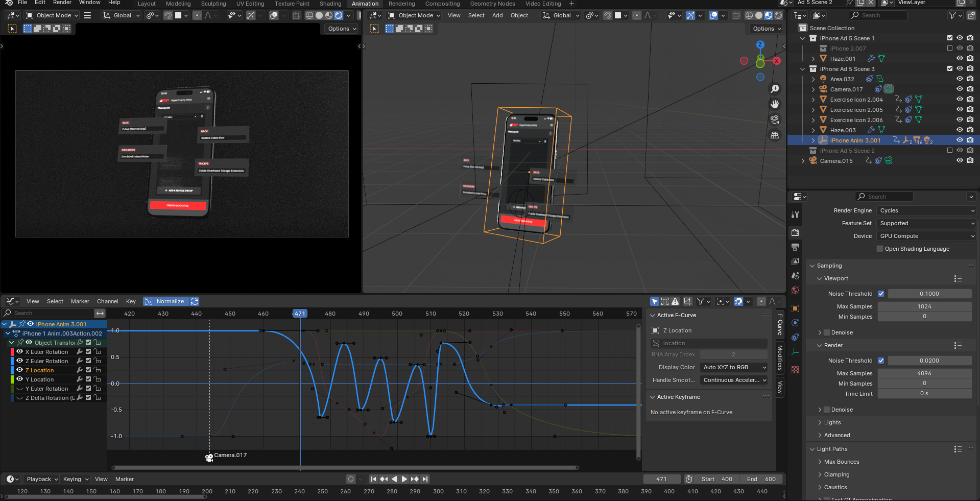This screenshot has height=501, width=980.
Task: Click the viewport zoom magnifier icon
Action: tap(775, 89)
